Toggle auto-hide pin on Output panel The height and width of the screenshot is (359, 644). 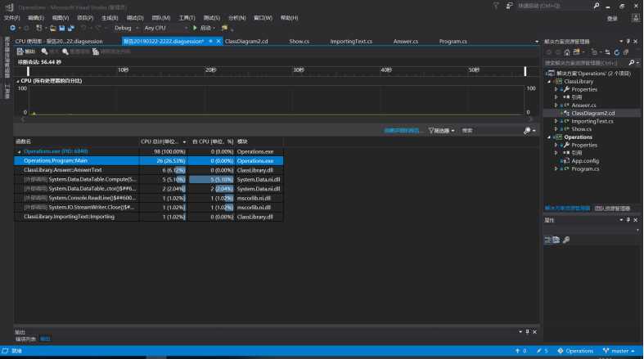[x=527, y=331]
